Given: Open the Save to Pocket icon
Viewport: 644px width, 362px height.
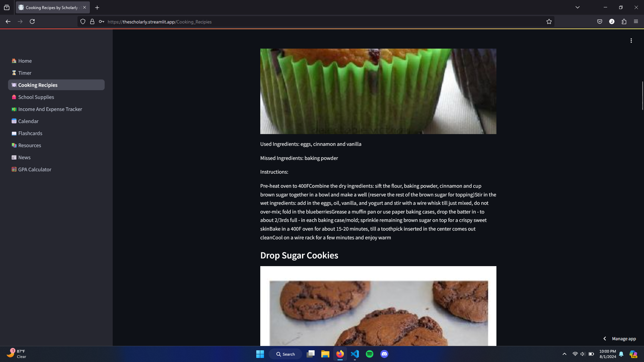Looking at the screenshot, I should [x=600, y=22].
